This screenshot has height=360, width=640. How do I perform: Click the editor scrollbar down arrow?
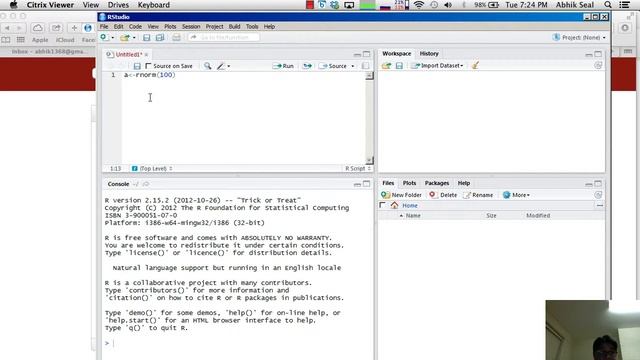click(369, 160)
